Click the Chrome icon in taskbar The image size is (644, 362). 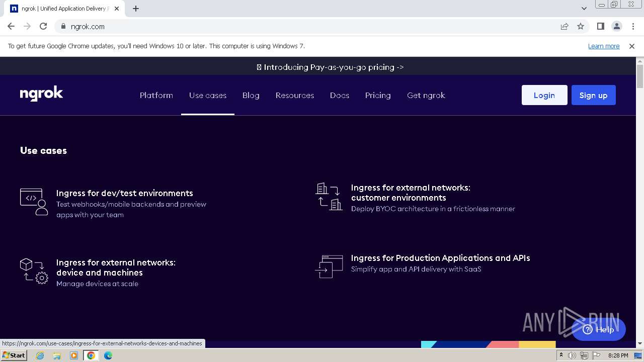(91, 355)
